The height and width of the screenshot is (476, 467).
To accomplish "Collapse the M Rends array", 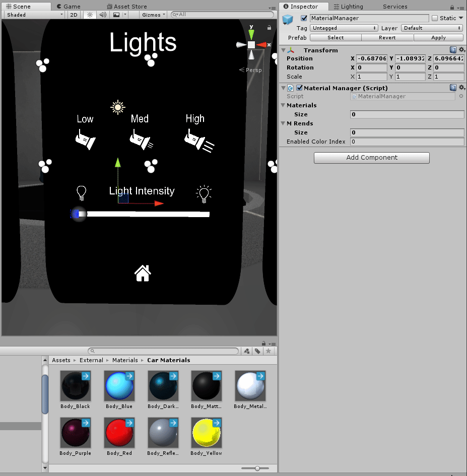I will click(283, 123).
